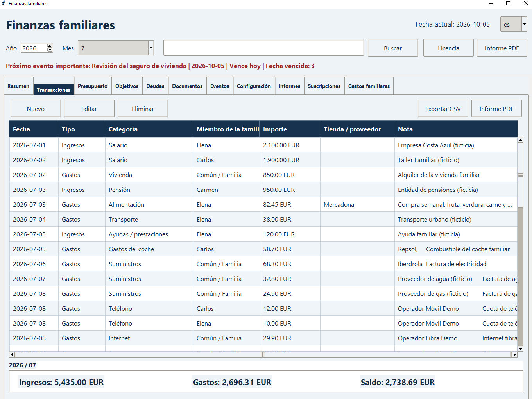Viewport: 532px width, 399px height.
Task: Open the Suscripciones tab
Action: [324, 86]
